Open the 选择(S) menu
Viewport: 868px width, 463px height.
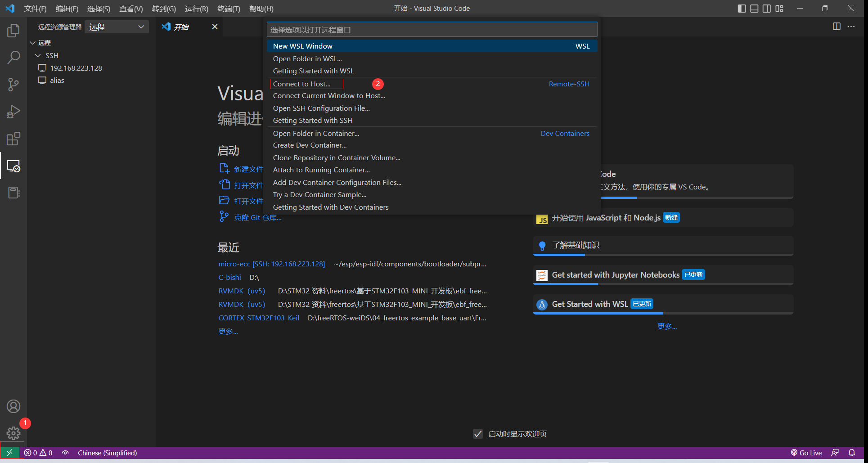pyautogui.click(x=99, y=9)
